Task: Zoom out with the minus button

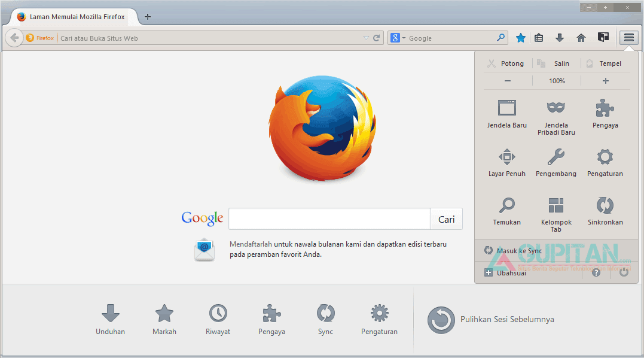Action: 508,81
